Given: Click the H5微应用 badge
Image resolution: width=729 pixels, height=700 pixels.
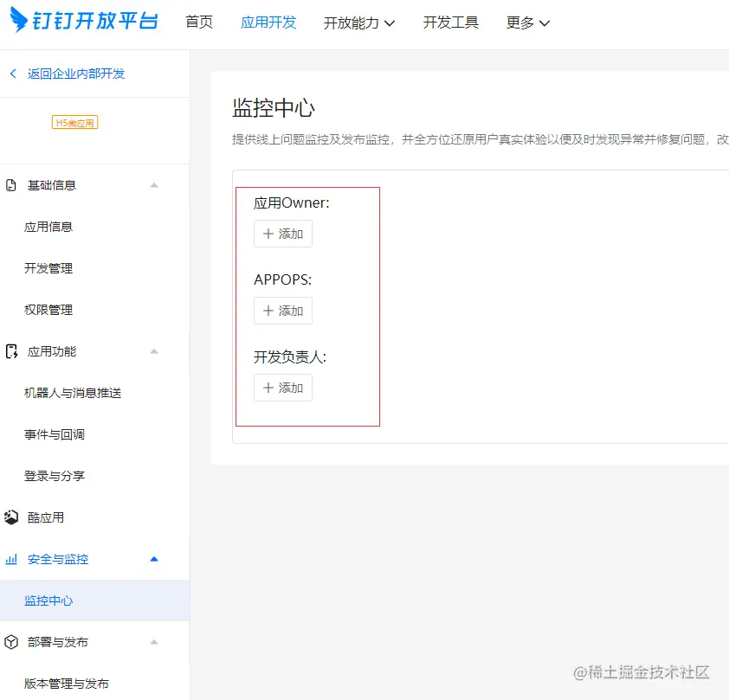Looking at the screenshot, I should 74,123.
